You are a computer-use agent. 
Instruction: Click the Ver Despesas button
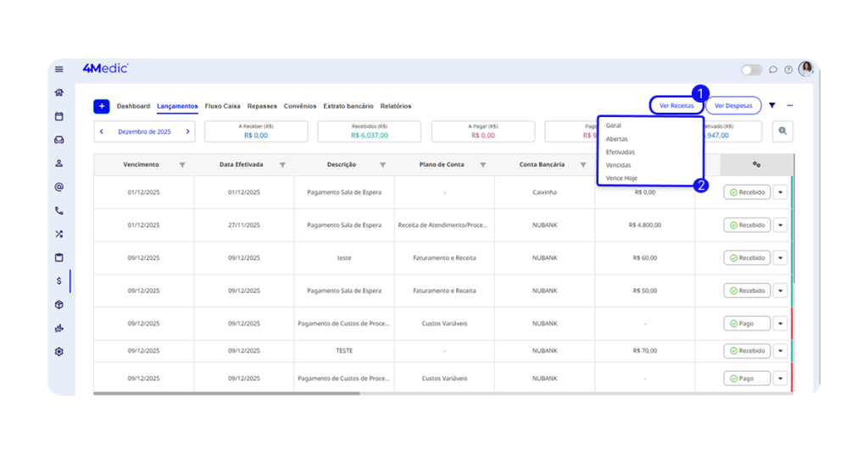pos(733,106)
